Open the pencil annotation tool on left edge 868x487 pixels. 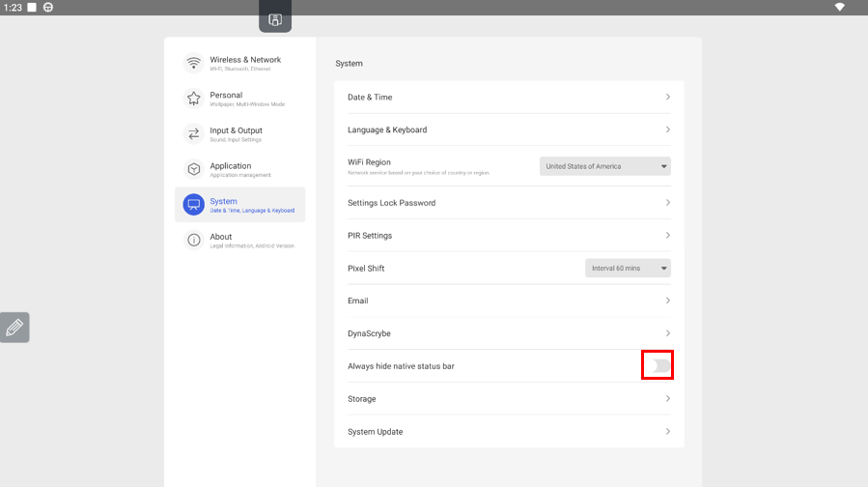point(14,328)
